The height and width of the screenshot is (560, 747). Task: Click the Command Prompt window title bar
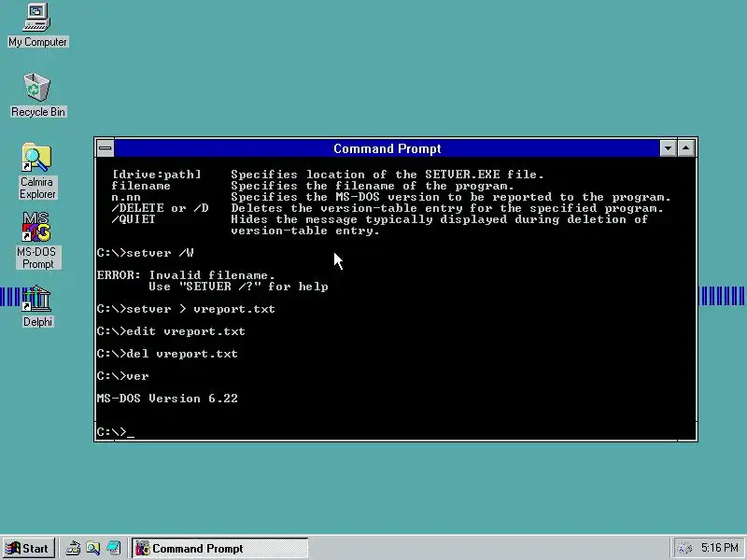click(387, 148)
